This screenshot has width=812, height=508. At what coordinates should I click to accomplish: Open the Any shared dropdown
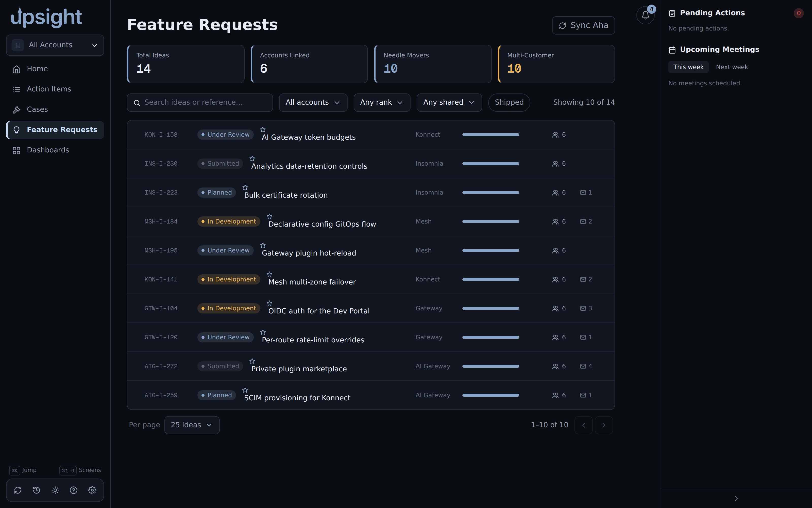tap(449, 102)
